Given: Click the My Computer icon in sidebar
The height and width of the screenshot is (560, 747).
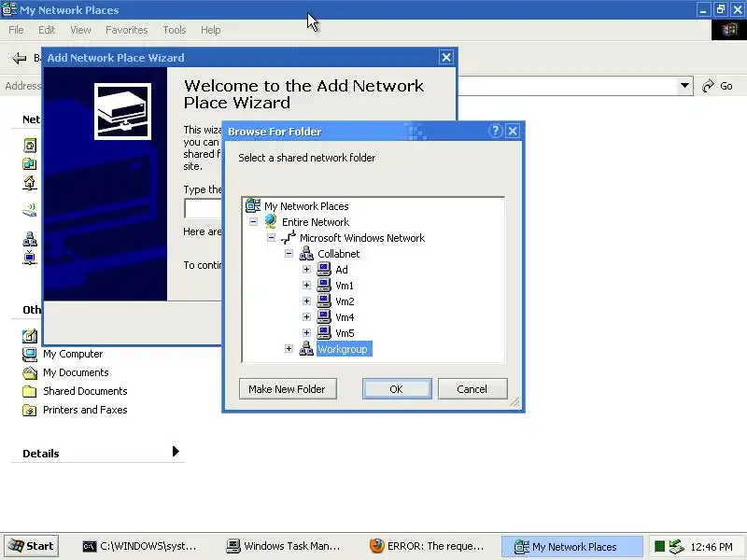Looking at the screenshot, I should (x=30, y=355).
